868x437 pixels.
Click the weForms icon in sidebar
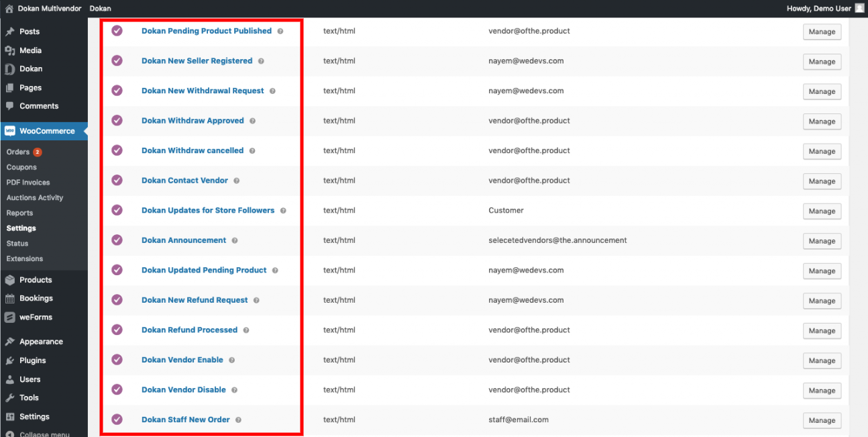click(x=10, y=318)
